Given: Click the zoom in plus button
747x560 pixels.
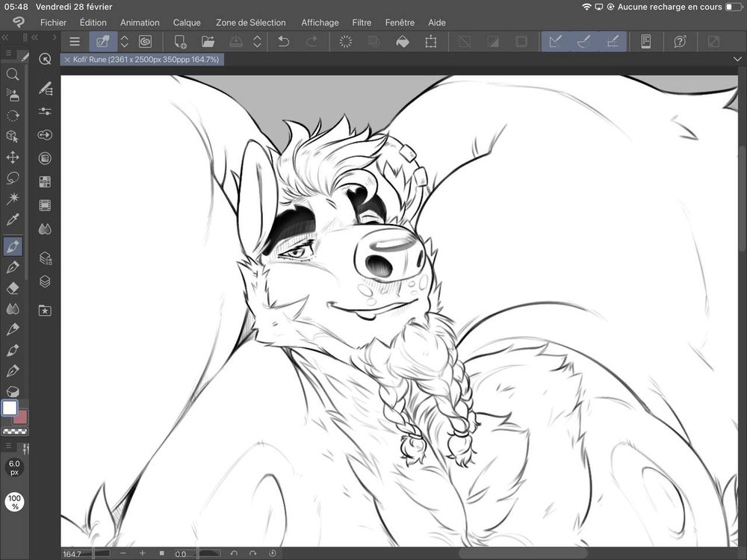Looking at the screenshot, I should 142,553.
